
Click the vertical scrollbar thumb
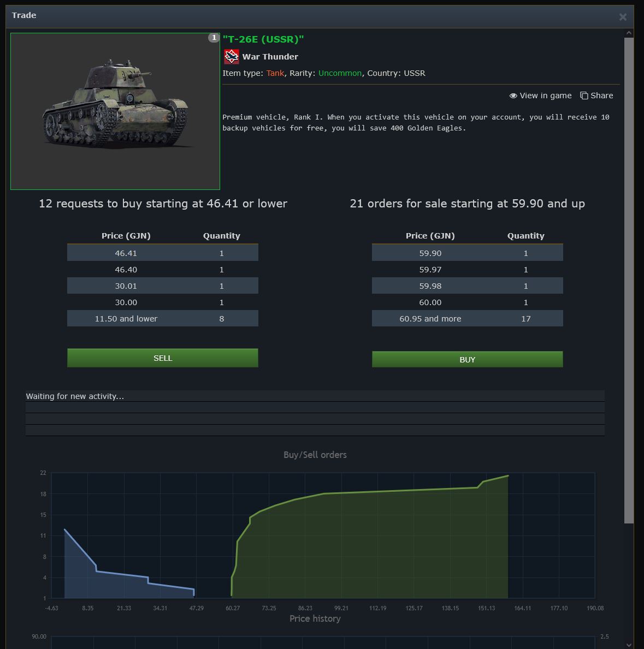[x=629, y=281]
